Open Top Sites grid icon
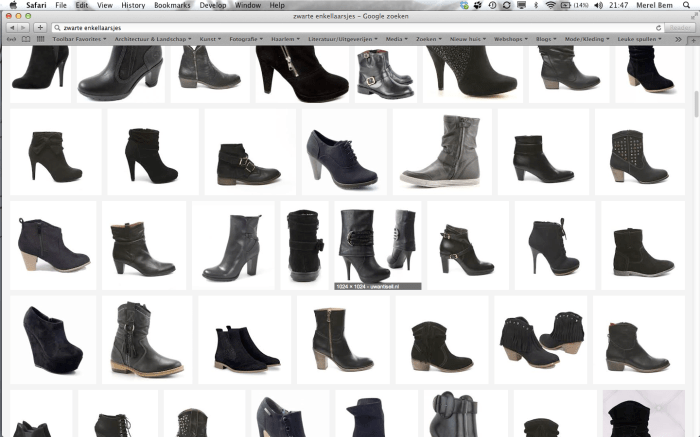The height and width of the screenshot is (437, 700). 38,39
